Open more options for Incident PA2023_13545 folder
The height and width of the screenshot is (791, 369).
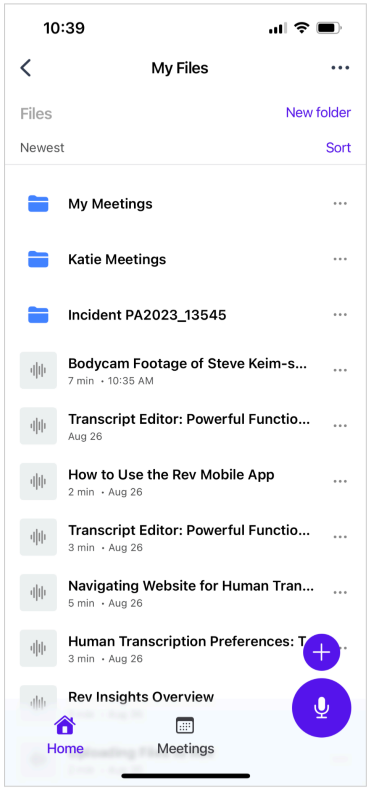(x=340, y=315)
